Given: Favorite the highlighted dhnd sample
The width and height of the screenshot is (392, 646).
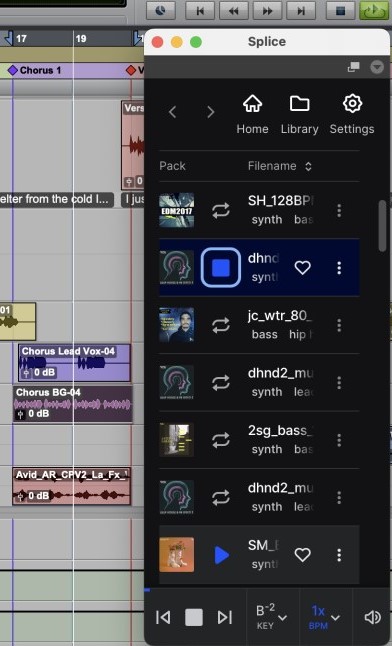Looking at the screenshot, I should 302,268.
